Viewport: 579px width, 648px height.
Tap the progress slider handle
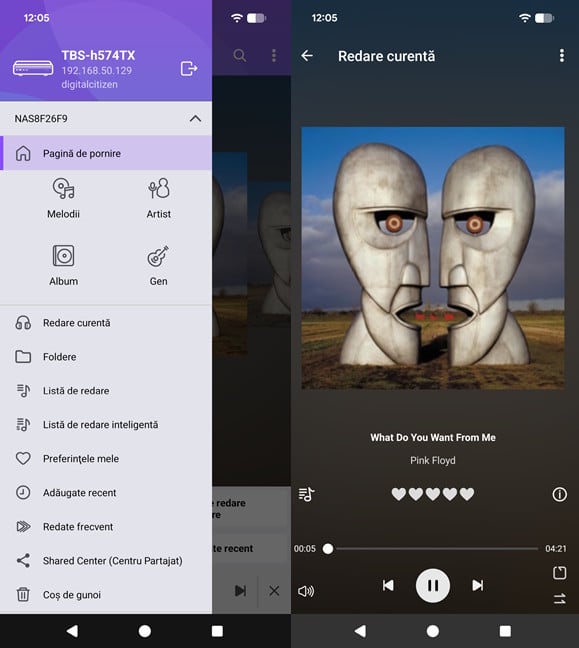tap(328, 548)
